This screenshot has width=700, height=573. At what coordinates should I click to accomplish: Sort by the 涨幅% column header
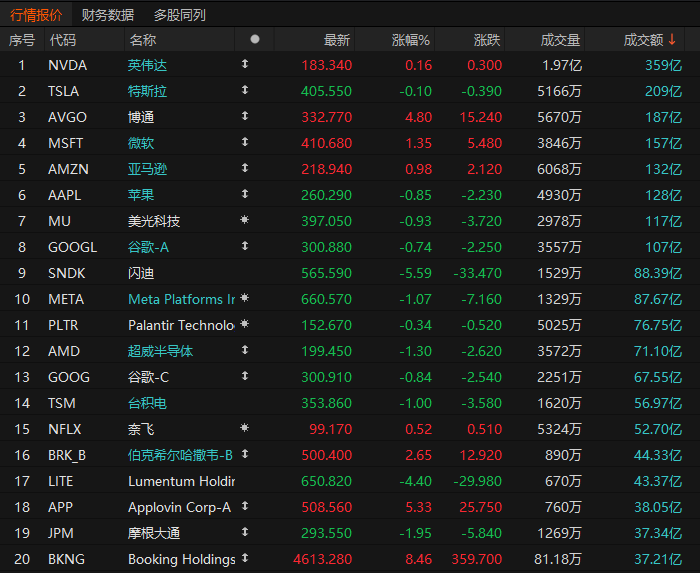[411, 40]
